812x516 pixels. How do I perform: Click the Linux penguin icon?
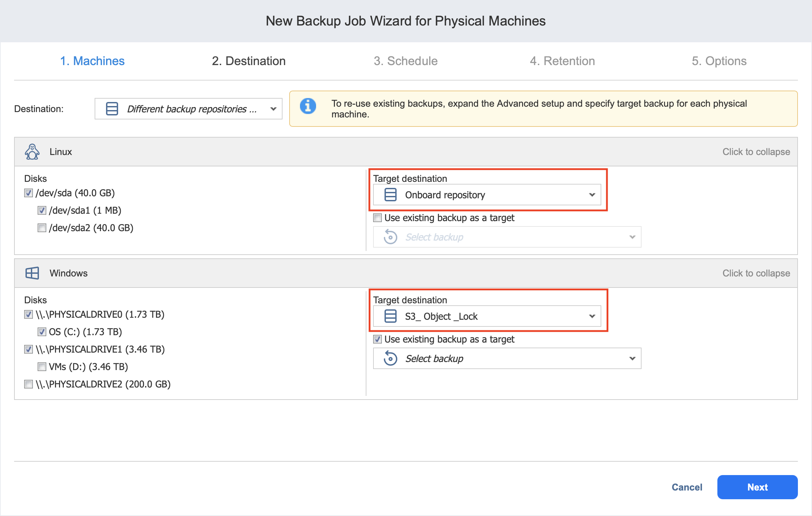point(32,152)
